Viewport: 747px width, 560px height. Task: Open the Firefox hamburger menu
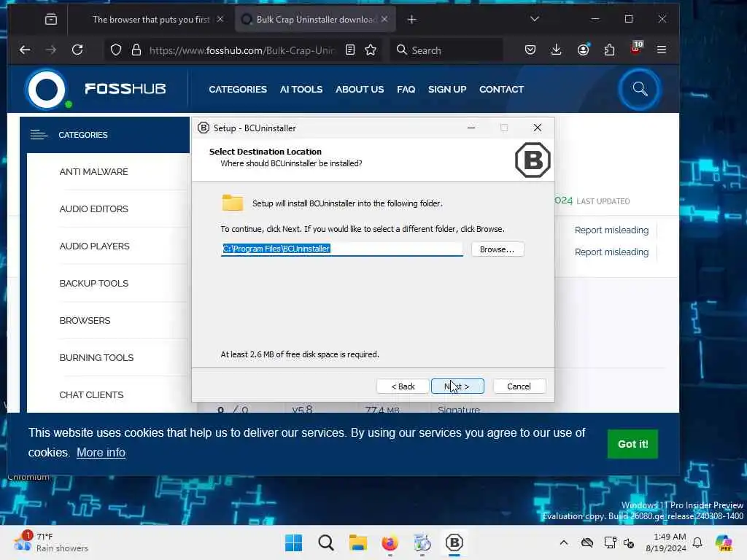[661, 50]
